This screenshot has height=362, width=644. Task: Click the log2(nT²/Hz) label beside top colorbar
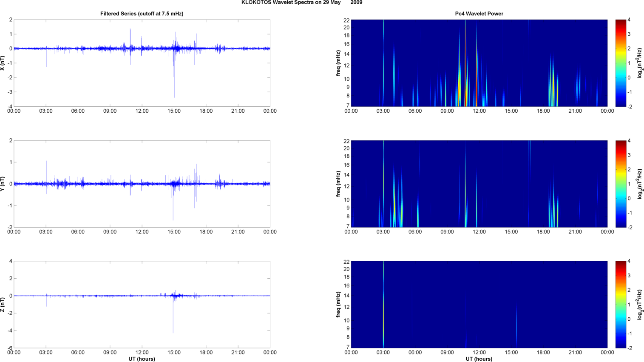pyautogui.click(x=640, y=63)
